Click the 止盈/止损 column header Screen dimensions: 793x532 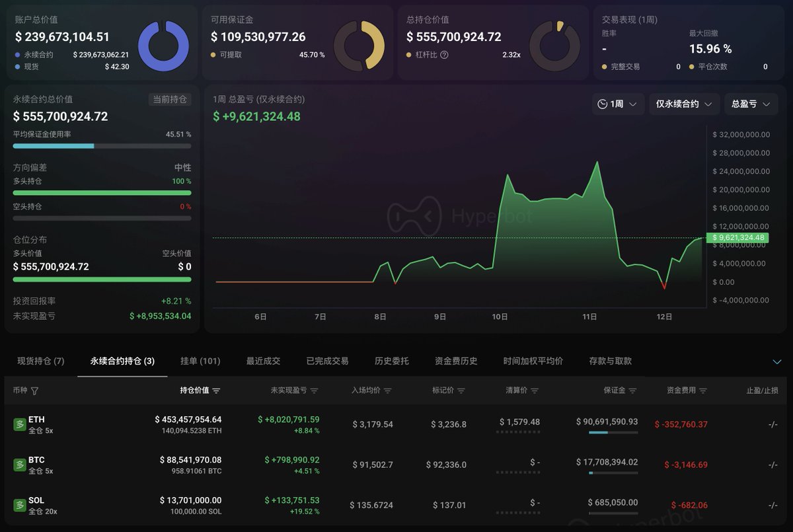[762, 391]
